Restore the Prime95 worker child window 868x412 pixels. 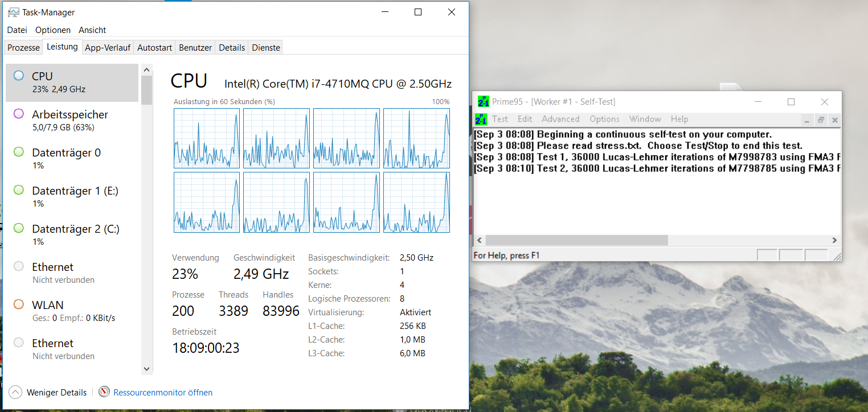coord(821,120)
